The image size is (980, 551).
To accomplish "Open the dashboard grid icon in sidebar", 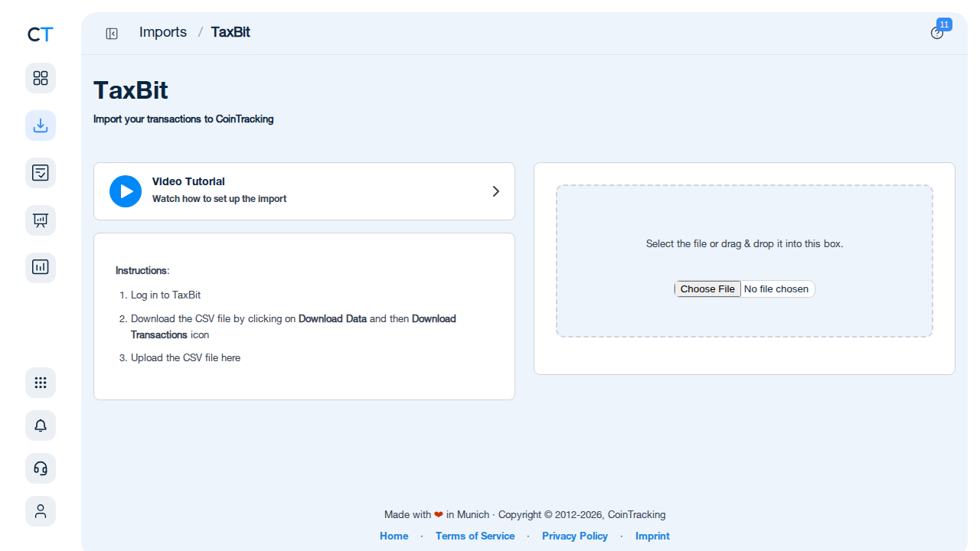I will [x=41, y=78].
